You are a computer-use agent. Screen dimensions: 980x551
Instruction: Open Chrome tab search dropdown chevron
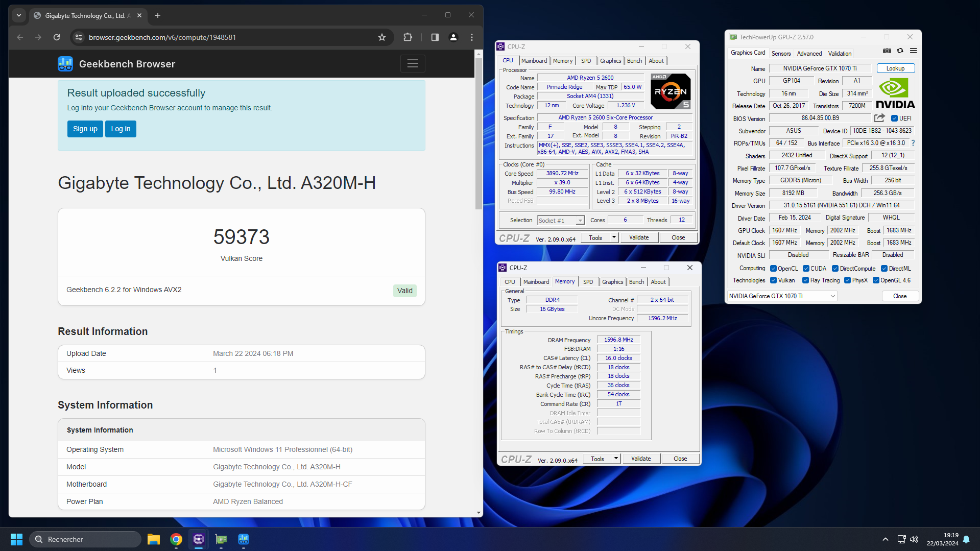19,15
